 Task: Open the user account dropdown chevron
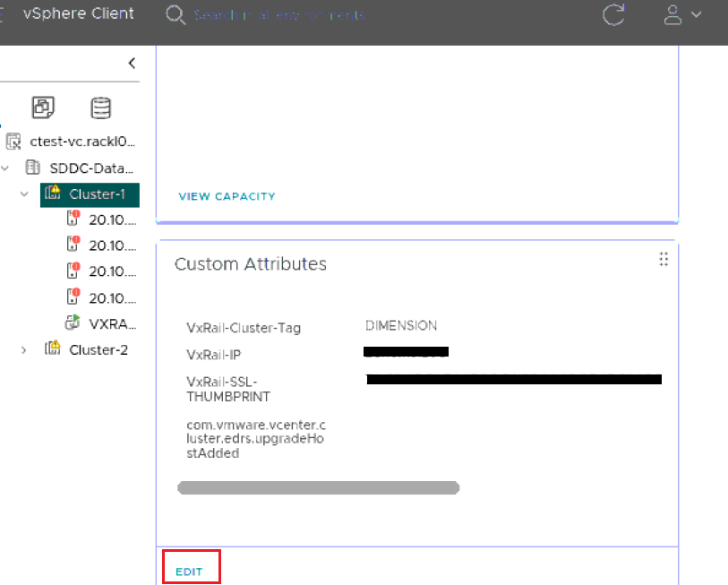pyautogui.click(x=696, y=15)
